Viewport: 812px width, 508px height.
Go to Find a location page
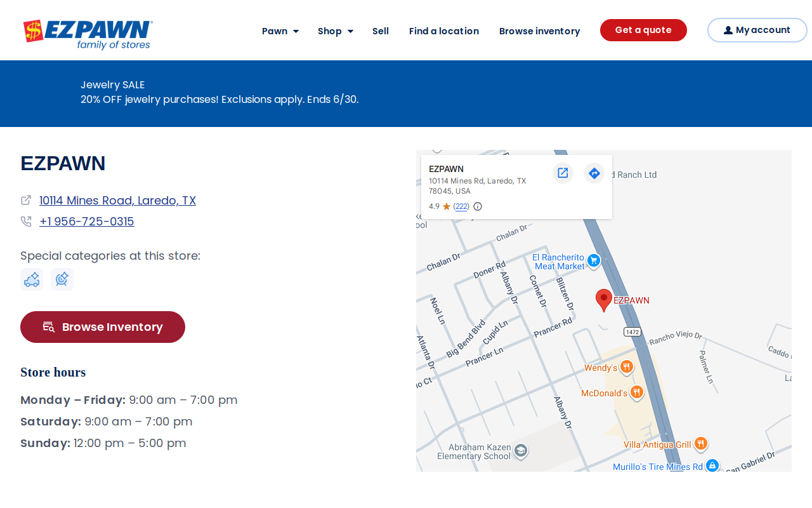pos(444,31)
